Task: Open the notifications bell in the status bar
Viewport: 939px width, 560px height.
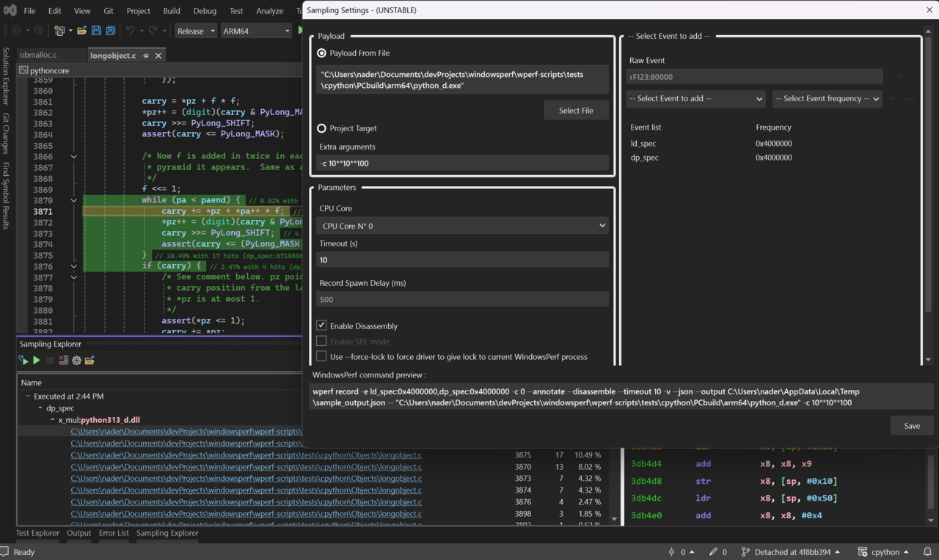Action: pos(926,551)
